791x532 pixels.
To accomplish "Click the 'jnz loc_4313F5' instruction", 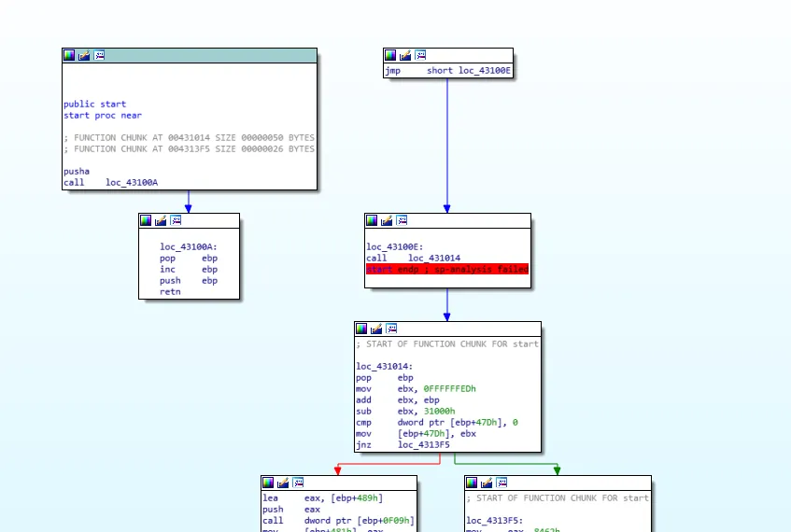I will (x=403, y=445).
